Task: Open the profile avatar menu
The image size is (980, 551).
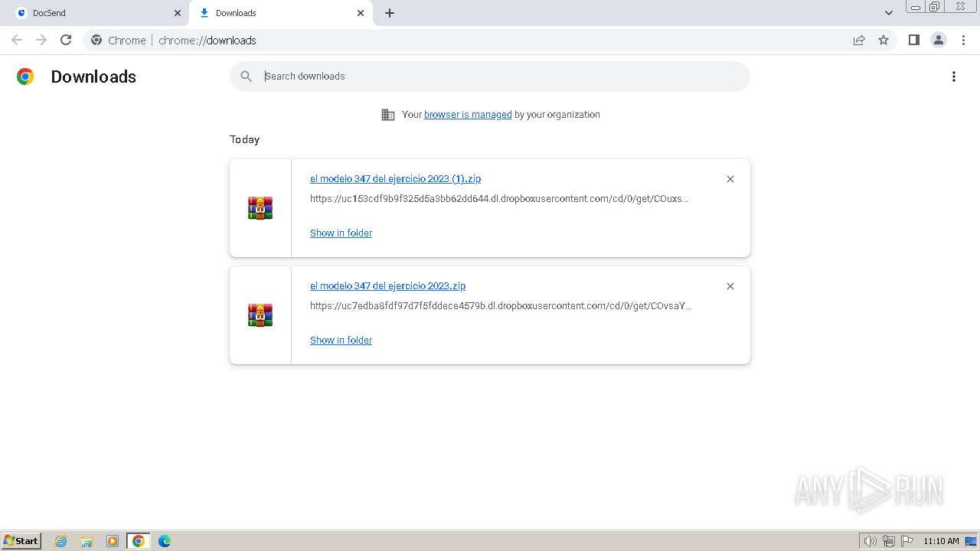Action: [x=939, y=40]
